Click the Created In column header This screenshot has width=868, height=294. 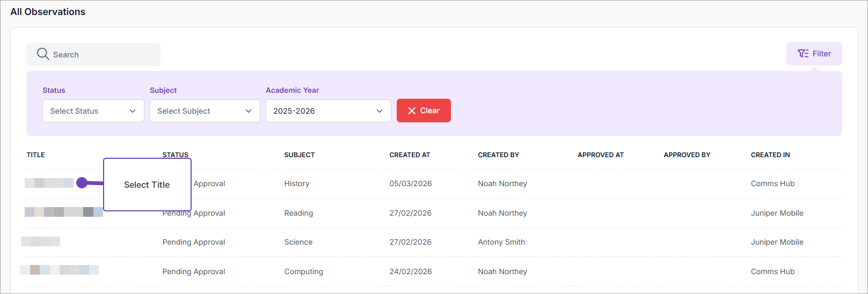770,155
